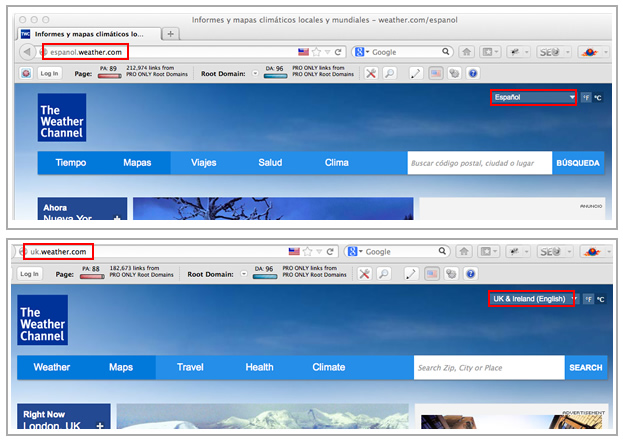Open the Mapas navigation tab
Image resolution: width=623 pixels, height=444 pixels.
pos(137,163)
